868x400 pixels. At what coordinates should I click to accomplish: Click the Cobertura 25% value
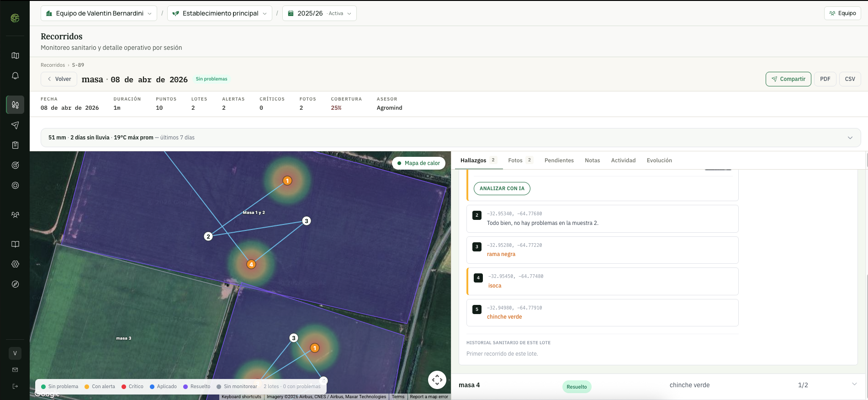tap(336, 108)
